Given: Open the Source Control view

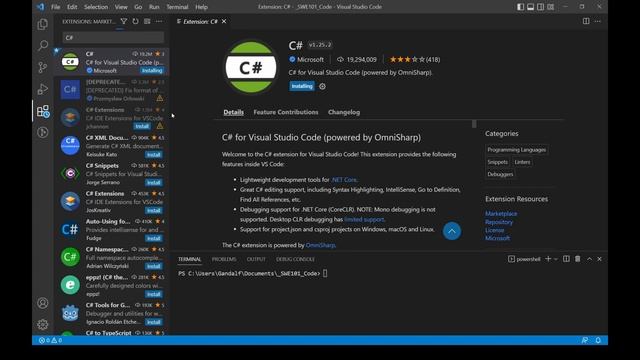Looking at the screenshot, I should [42, 67].
